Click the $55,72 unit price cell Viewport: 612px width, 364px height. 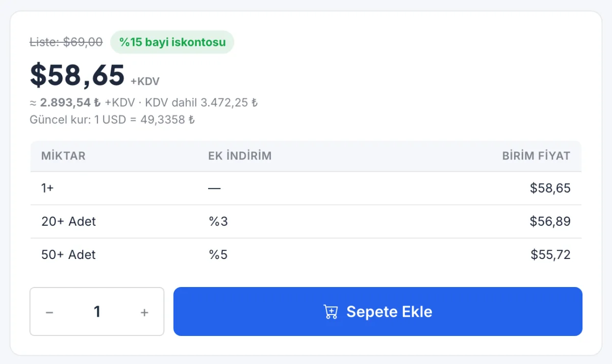(550, 254)
